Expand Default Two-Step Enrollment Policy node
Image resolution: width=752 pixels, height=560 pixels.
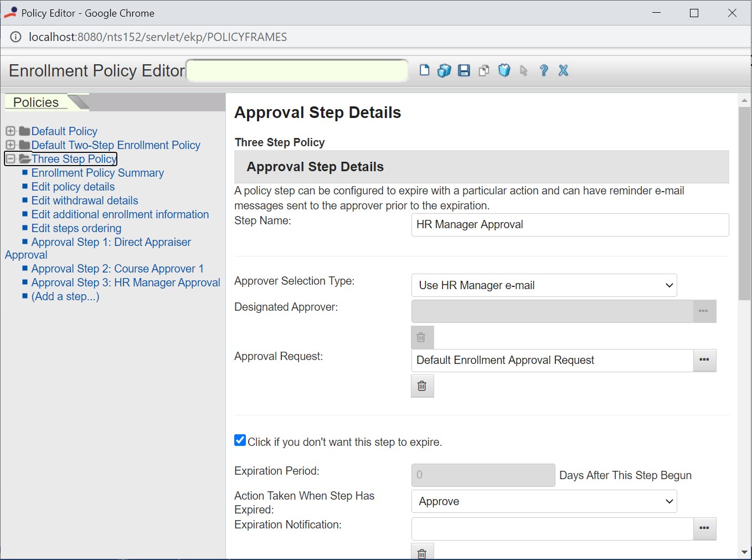(11, 145)
